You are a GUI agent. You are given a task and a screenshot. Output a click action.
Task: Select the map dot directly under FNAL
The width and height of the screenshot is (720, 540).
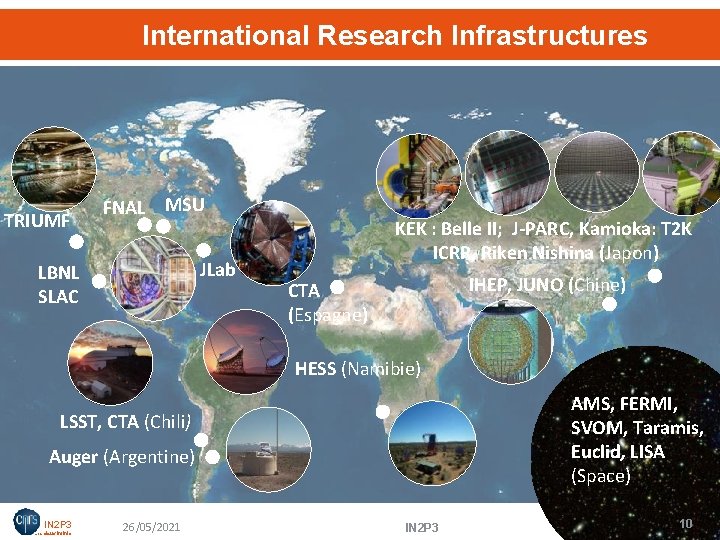point(145,225)
